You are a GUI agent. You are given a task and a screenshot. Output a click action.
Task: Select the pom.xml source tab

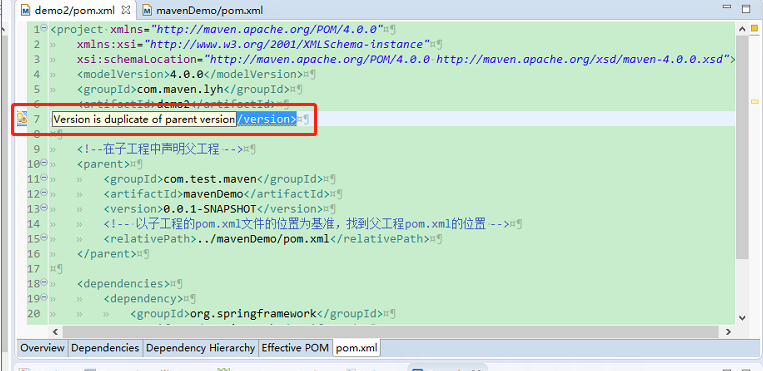pos(356,348)
